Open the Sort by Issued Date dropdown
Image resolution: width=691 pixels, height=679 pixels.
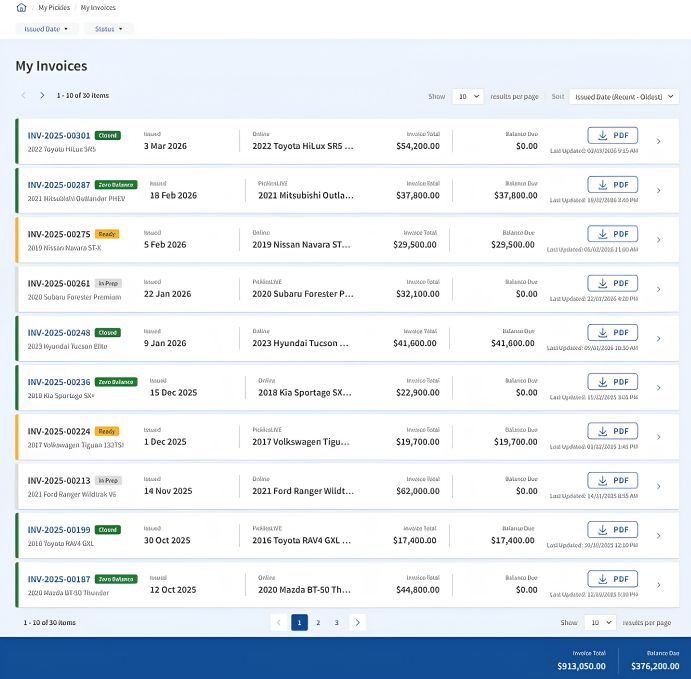[624, 96]
